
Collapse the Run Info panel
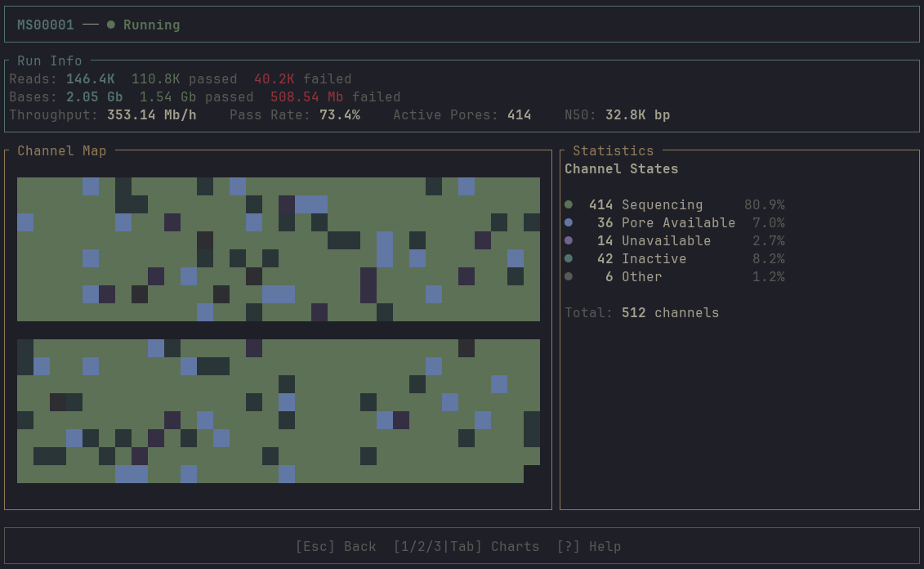click(x=49, y=60)
